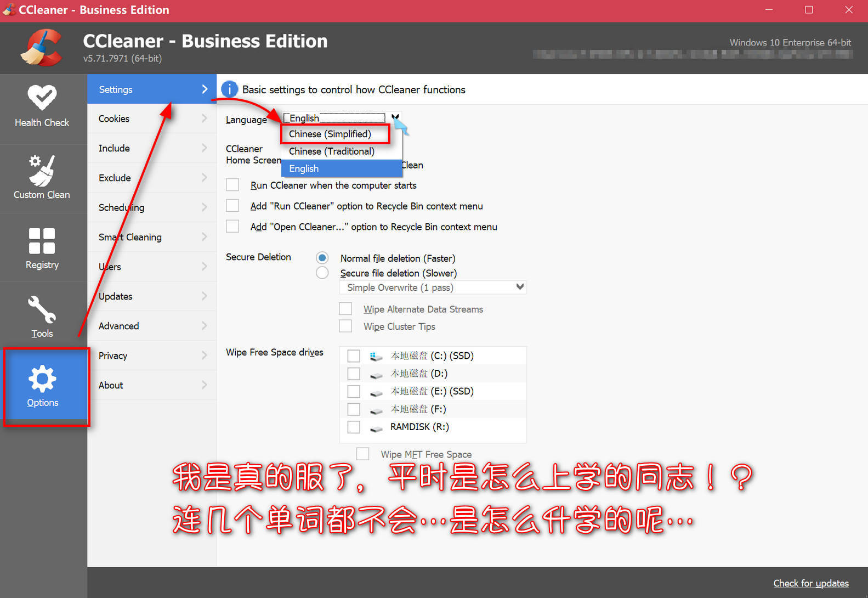Check the F: drive box
The width and height of the screenshot is (868, 598).
(354, 409)
